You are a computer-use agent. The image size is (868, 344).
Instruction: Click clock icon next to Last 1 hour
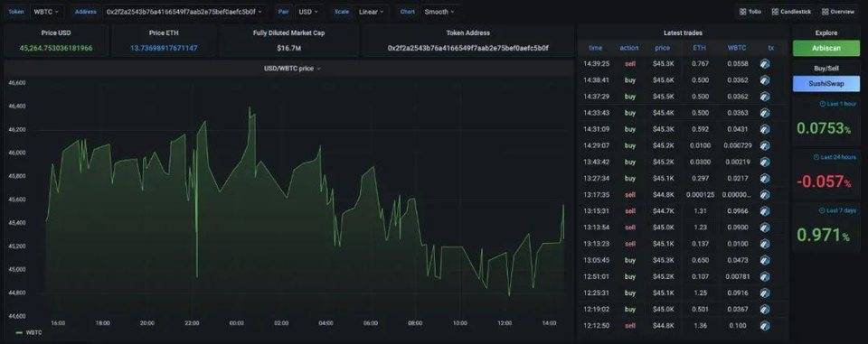(x=822, y=104)
